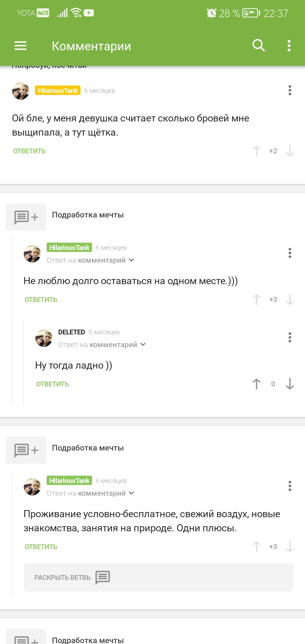
Task: Downvote the 'Ну тогда ладно' comment
Action: click(x=290, y=384)
